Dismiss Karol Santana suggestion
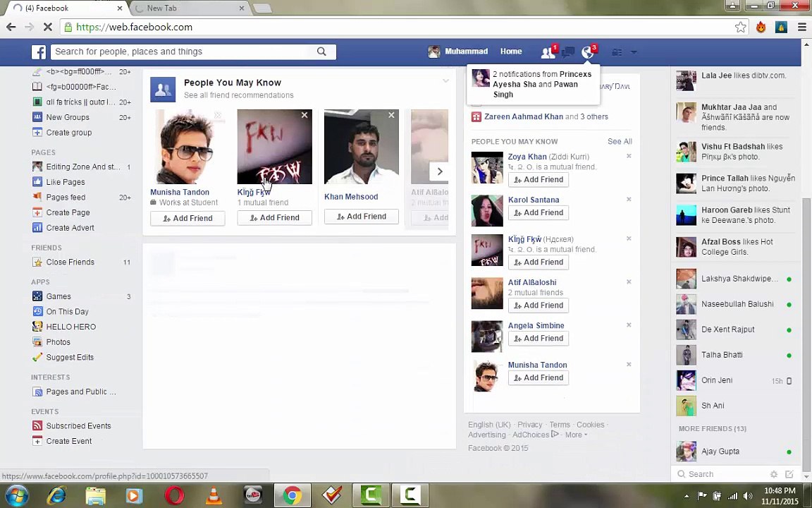 tap(629, 199)
